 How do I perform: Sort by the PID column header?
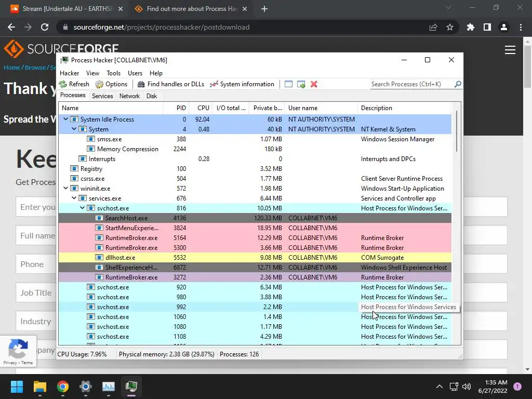[x=176, y=108]
